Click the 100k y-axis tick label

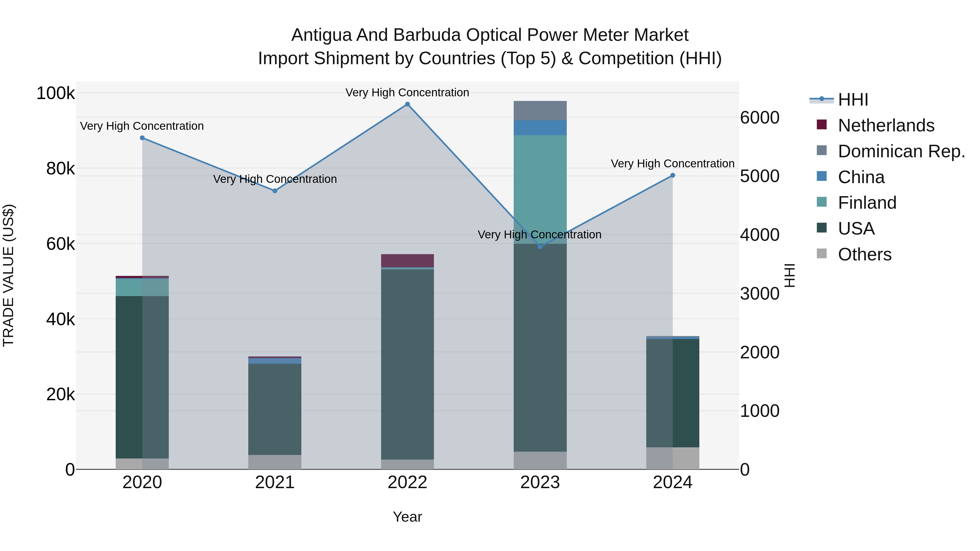(56, 93)
